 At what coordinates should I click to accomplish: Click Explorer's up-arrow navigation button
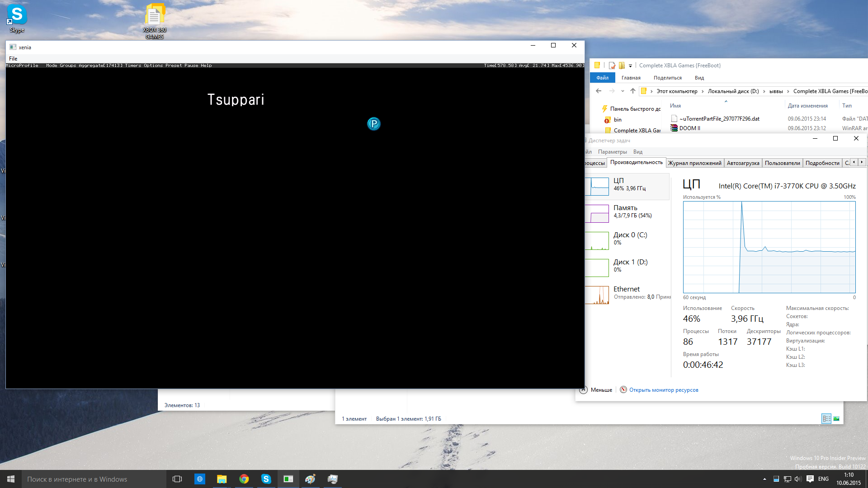tap(633, 91)
